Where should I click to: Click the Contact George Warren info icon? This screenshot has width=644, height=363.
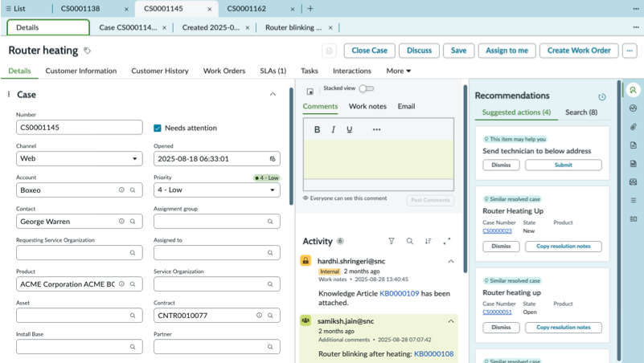click(x=121, y=221)
